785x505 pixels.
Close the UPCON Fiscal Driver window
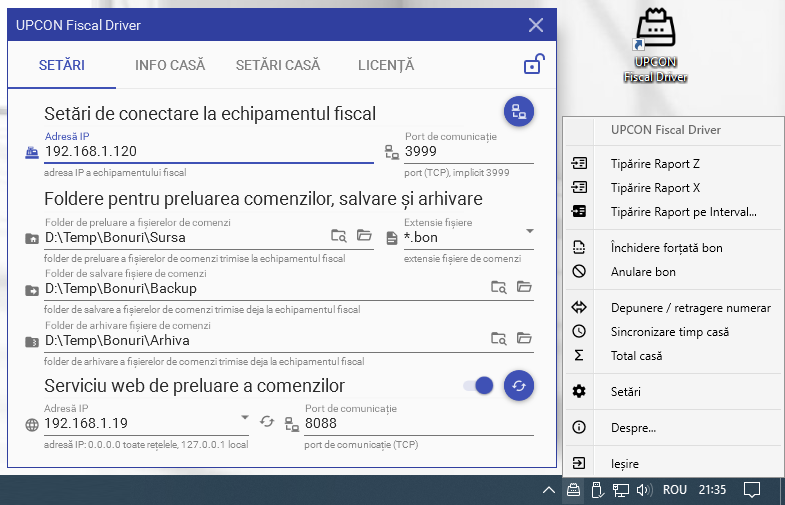coord(536,25)
